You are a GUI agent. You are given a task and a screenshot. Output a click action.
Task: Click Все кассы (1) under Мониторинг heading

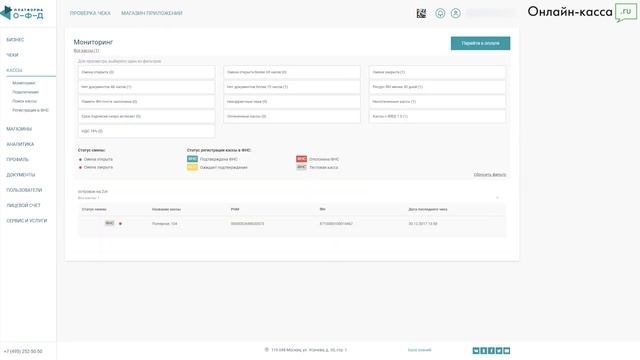click(86, 51)
